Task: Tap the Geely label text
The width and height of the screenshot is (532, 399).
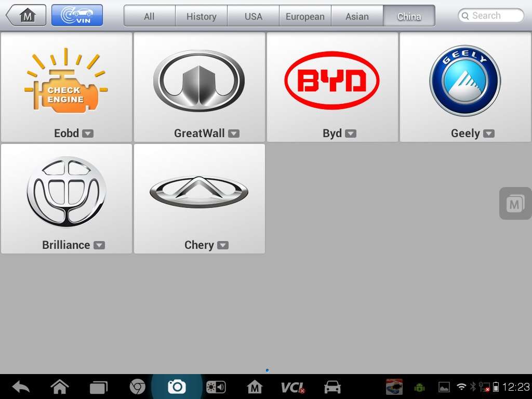Action: [465, 134]
